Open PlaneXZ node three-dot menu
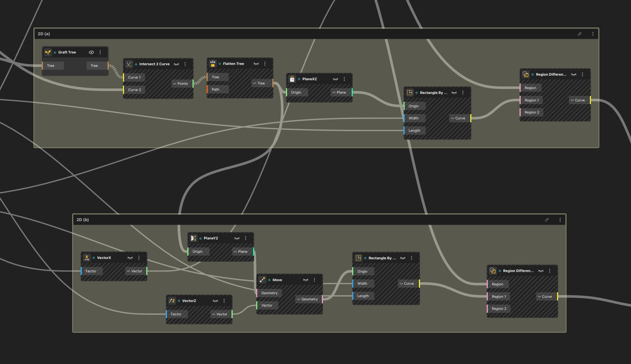Screen dimensions: 631x364 (x=344, y=79)
